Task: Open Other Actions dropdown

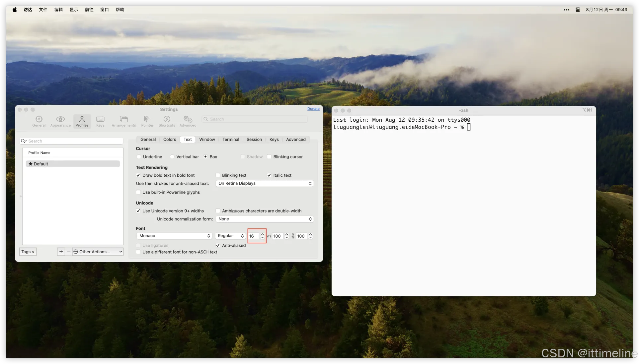Action: 98,252
